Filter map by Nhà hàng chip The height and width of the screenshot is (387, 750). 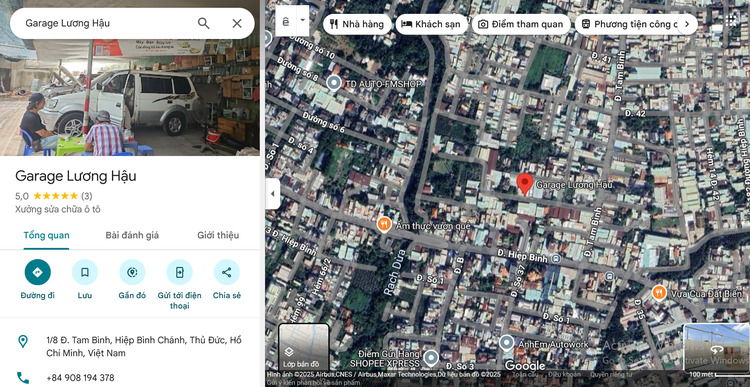(x=357, y=24)
